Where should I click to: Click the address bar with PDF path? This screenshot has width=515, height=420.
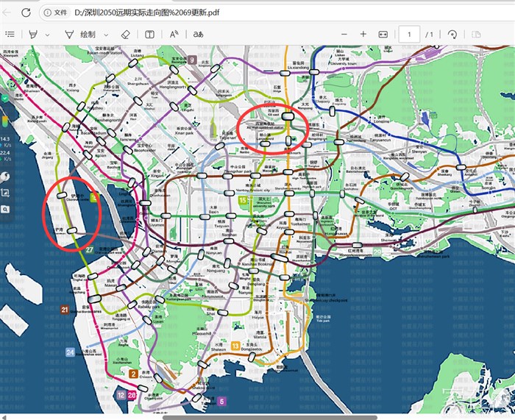(221, 13)
